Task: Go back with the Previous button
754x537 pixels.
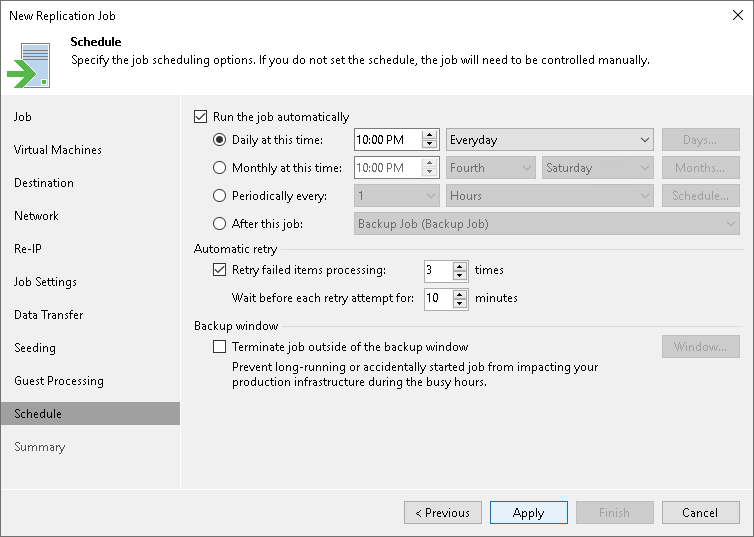Action: point(442,513)
